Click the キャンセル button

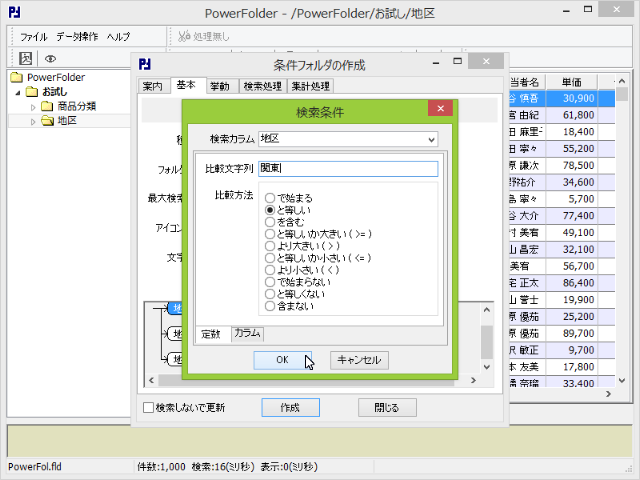(x=359, y=360)
